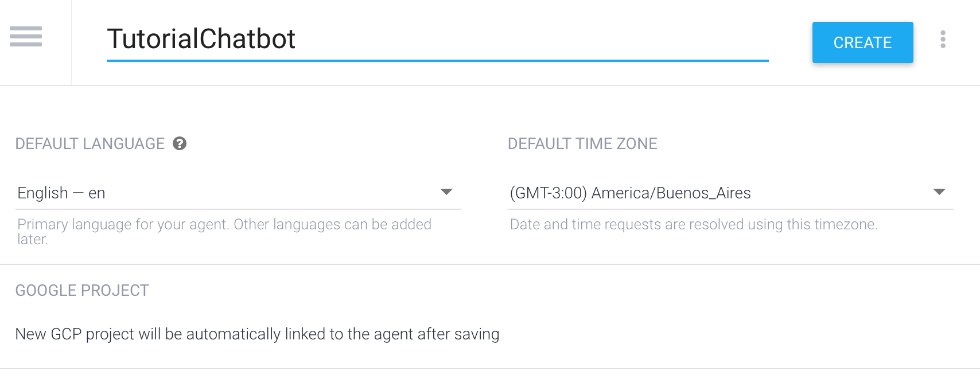Open the hamburger navigation menu

[x=26, y=36]
